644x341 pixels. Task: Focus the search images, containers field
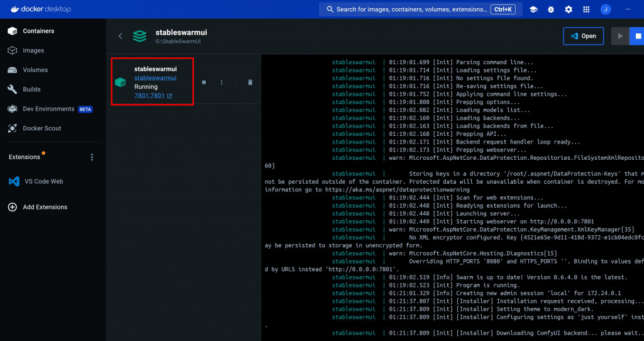421,9
